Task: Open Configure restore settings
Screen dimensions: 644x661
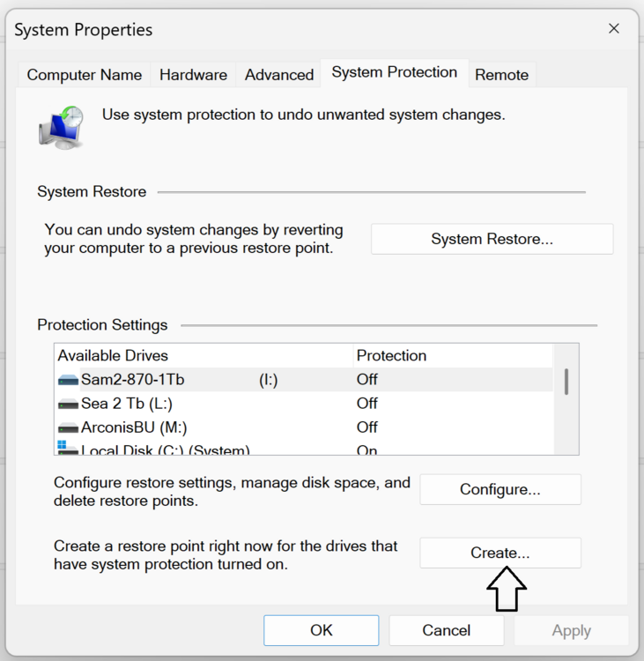Action: [x=500, y=489]
